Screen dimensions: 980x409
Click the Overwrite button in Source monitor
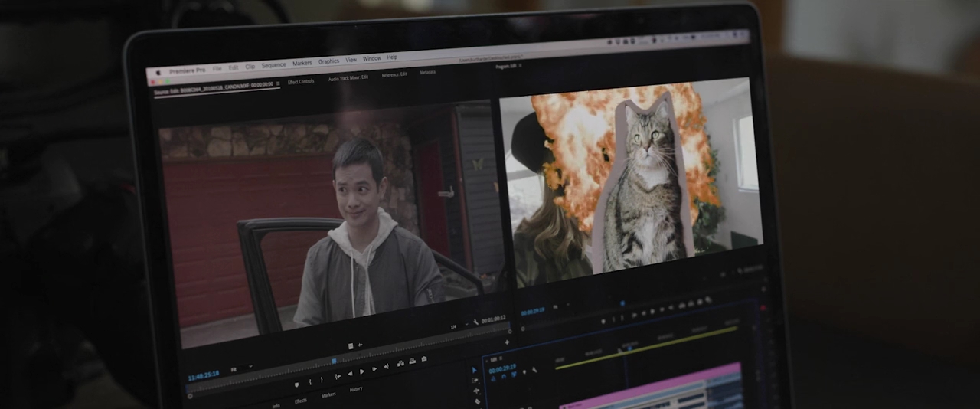[412, 361]
